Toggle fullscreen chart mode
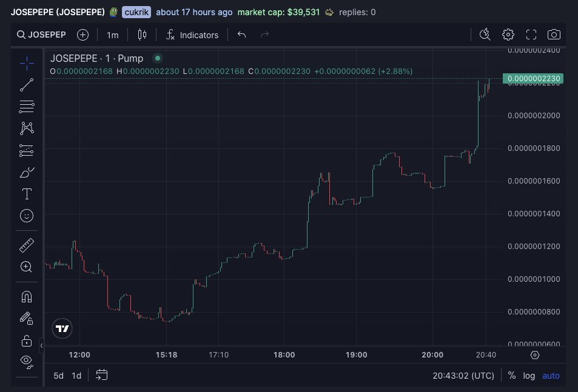 (531, 35)
